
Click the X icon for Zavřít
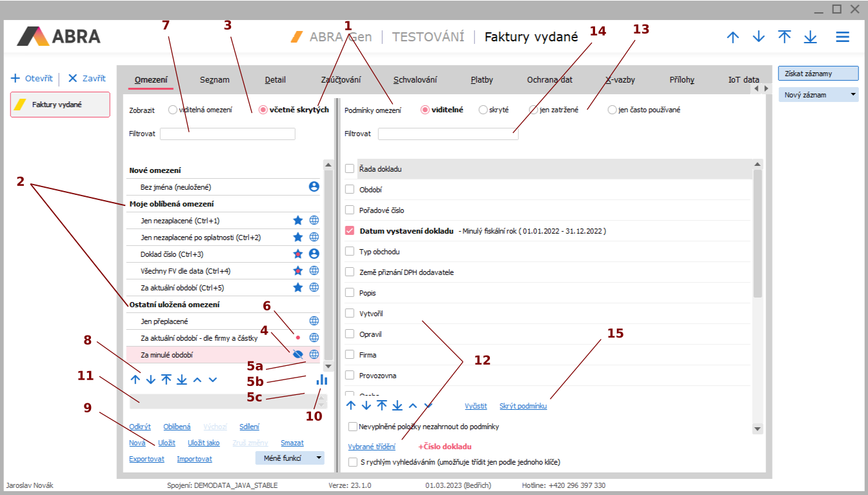point(72,78)
